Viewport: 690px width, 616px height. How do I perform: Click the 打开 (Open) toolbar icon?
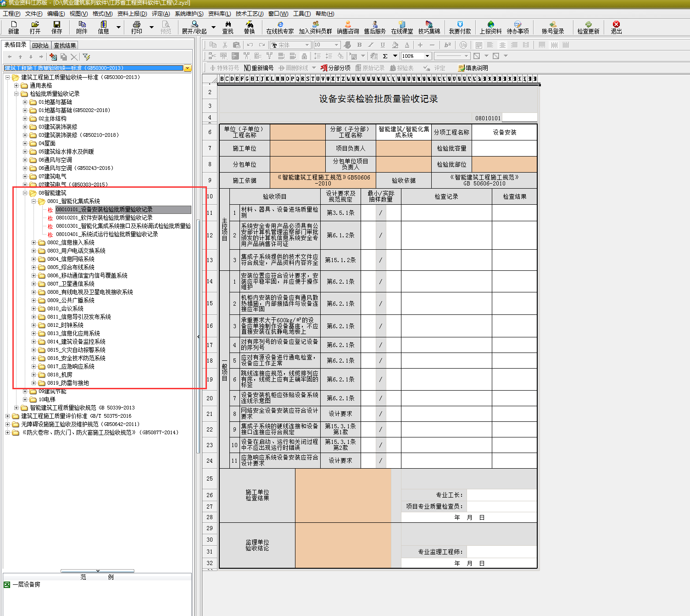(x=35, y=27)
